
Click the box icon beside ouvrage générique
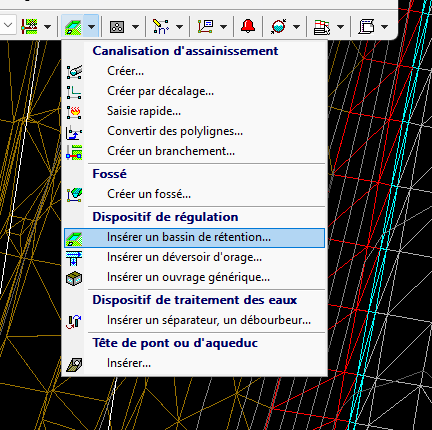pos(74,278)
